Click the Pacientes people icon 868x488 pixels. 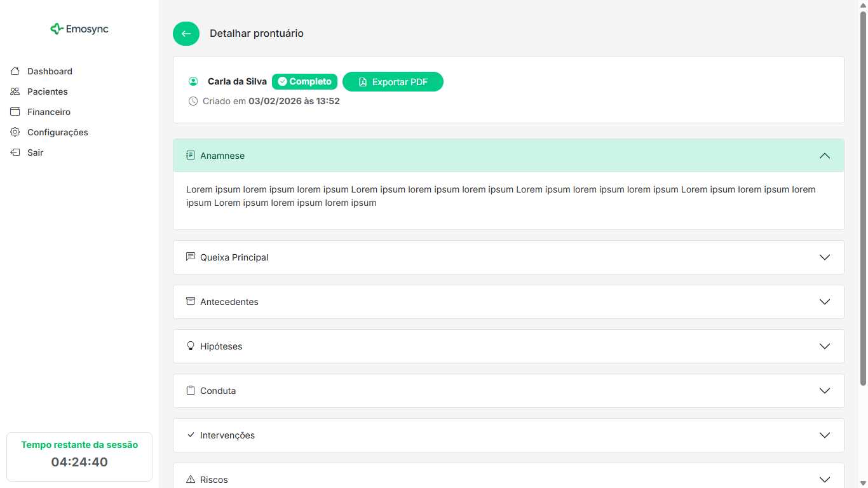15,91
